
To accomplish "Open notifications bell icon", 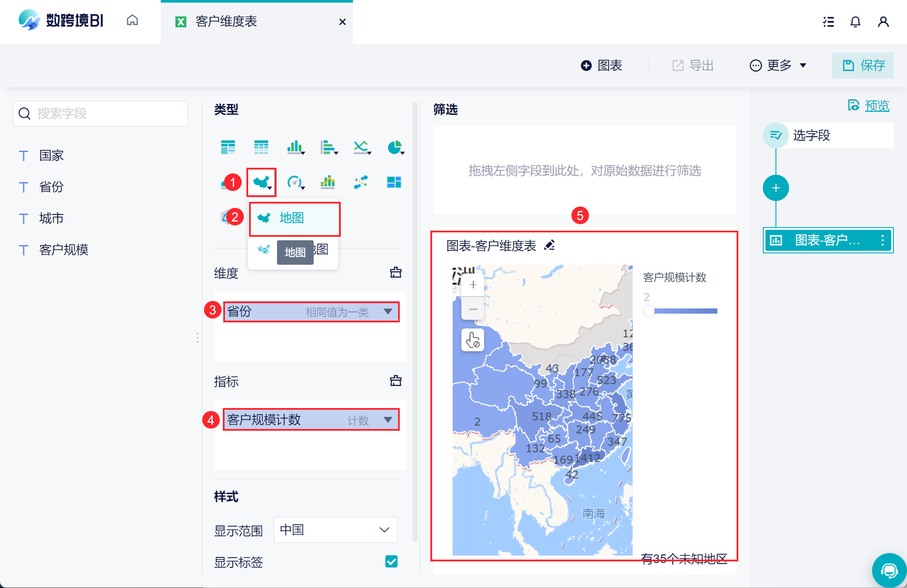I will pyautogui.click(x=855, y=22).
